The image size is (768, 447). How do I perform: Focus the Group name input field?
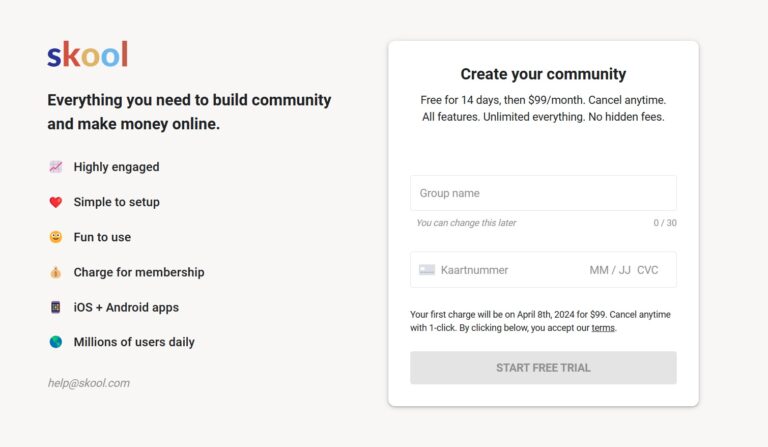pos(543,193)
